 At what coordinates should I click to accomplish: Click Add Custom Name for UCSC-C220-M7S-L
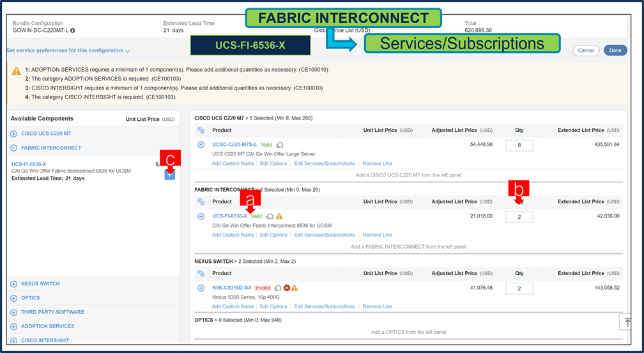[233, 164]
